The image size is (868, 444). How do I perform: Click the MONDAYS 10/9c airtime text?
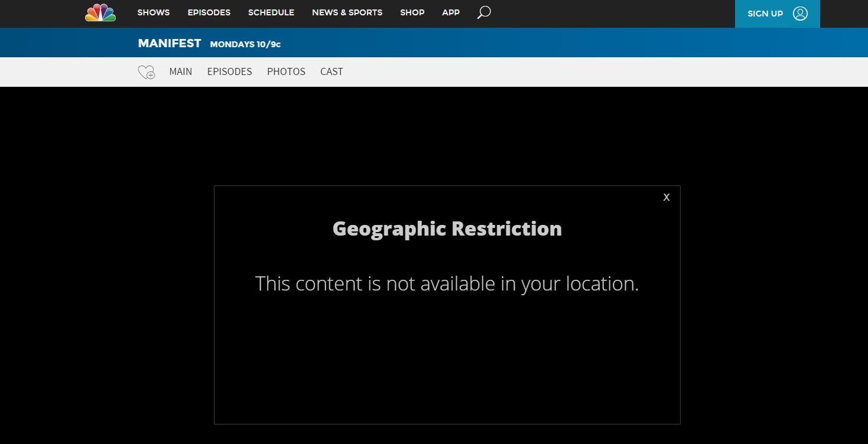click(x=245, y=44)
